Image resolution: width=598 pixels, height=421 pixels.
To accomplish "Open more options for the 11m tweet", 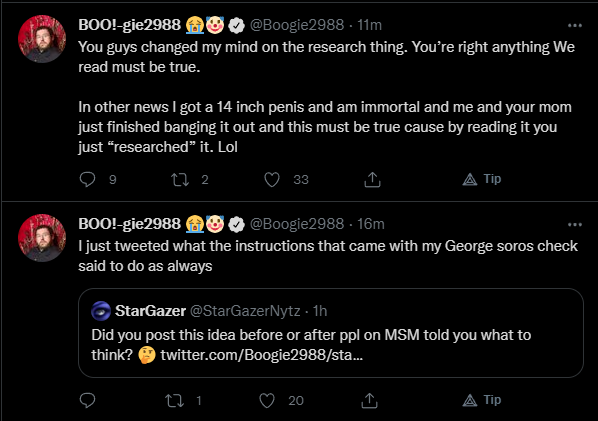I will [x=575, y=26].
